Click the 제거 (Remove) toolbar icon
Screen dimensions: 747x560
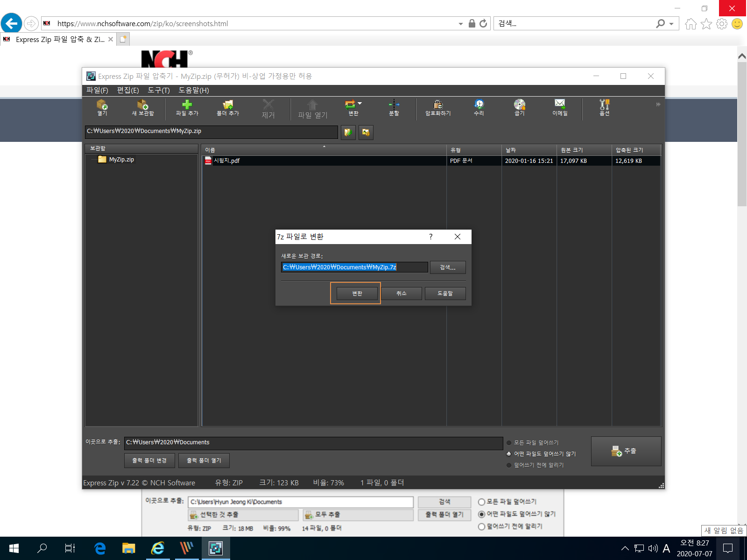coord(268,109)
